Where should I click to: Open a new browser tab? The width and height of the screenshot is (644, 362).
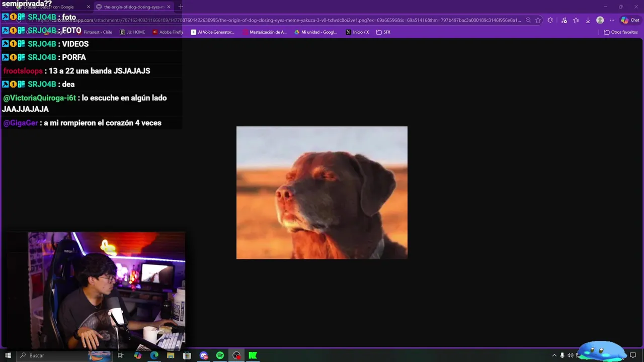click(181, 7)
